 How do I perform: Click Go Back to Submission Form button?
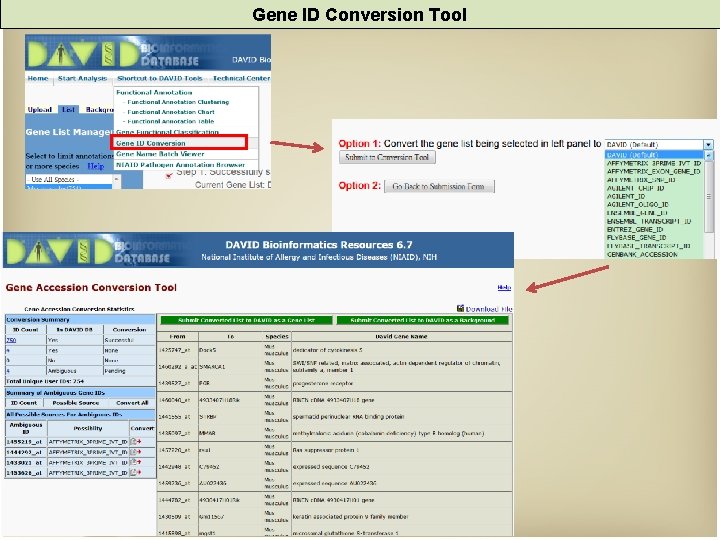coord(439,186)
